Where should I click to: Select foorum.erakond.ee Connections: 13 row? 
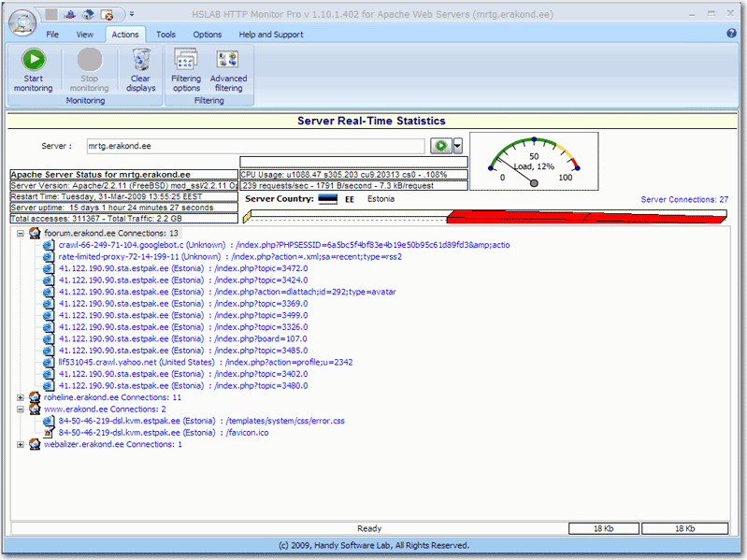coord(111,234)
